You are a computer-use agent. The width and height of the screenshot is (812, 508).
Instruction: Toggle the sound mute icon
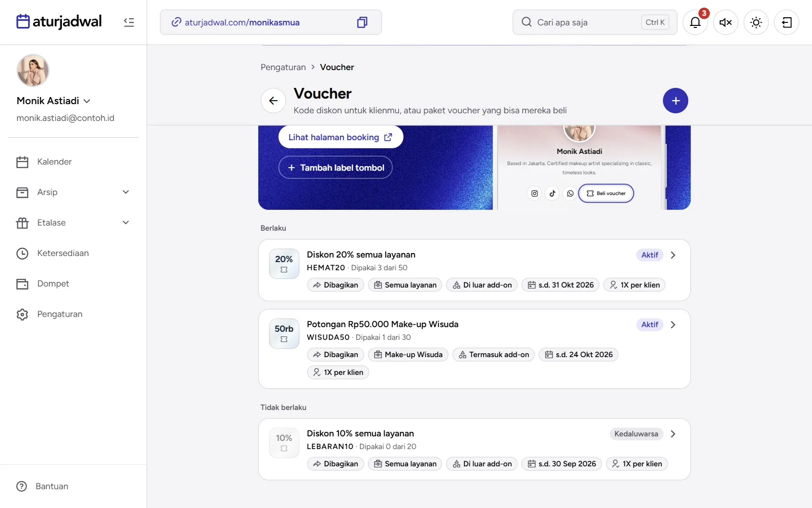pos(726,22)
